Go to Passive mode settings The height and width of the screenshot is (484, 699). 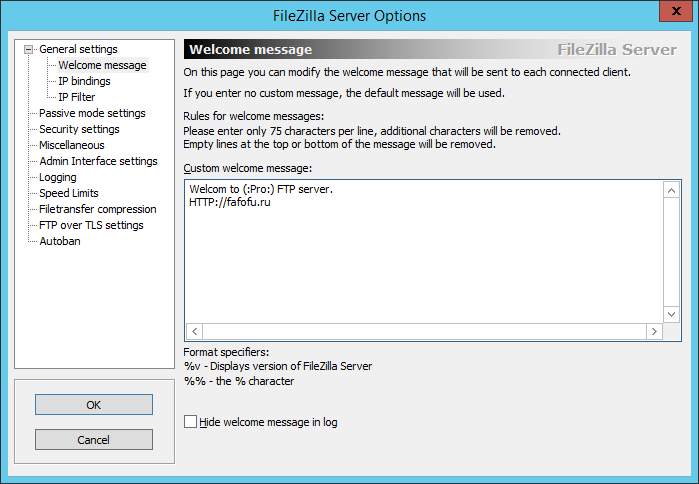click(x=92, y=113)
